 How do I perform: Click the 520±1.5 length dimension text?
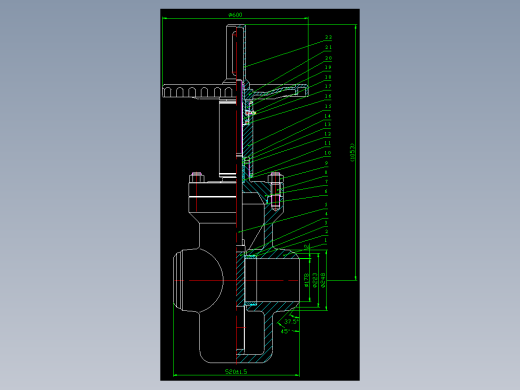point(236,371)
